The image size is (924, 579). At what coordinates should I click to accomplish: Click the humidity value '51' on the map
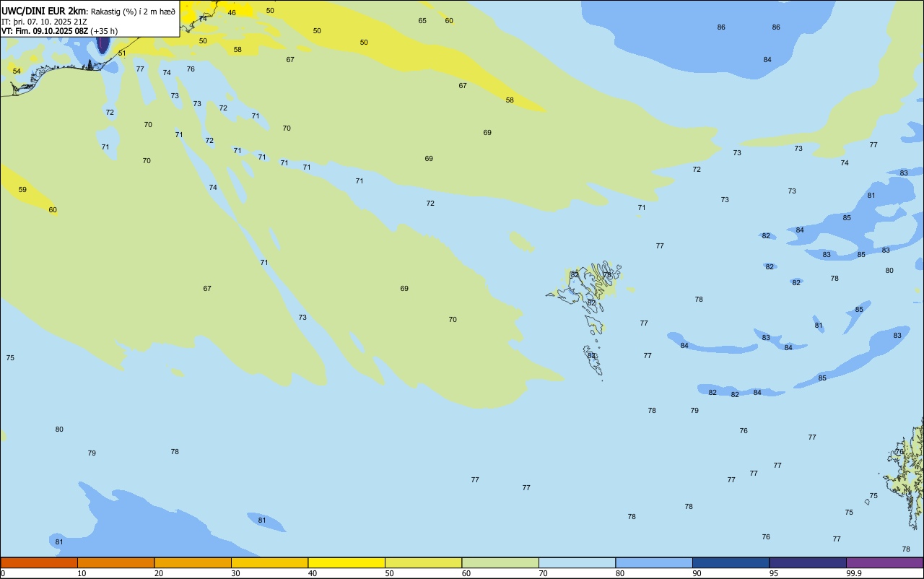(x=122, y=53)
